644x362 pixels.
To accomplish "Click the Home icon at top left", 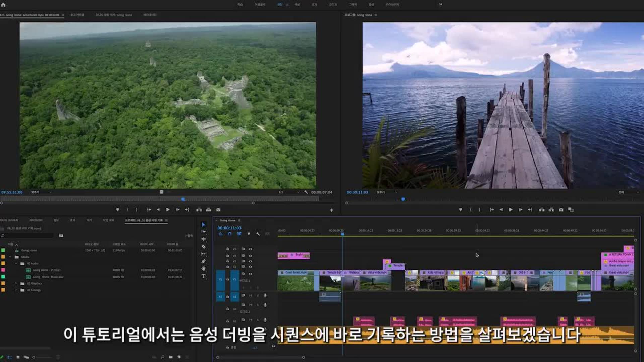I will [x=3, y=5].
